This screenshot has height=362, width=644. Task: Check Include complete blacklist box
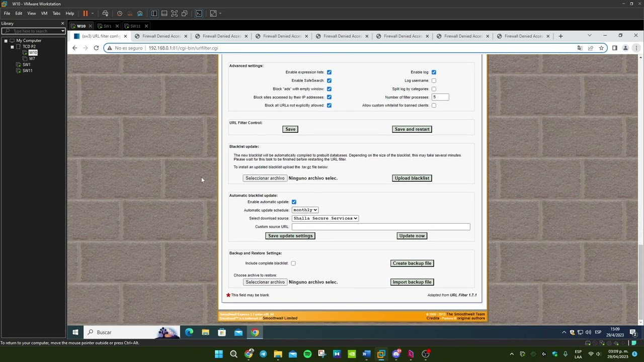click(x=293, y=263)
